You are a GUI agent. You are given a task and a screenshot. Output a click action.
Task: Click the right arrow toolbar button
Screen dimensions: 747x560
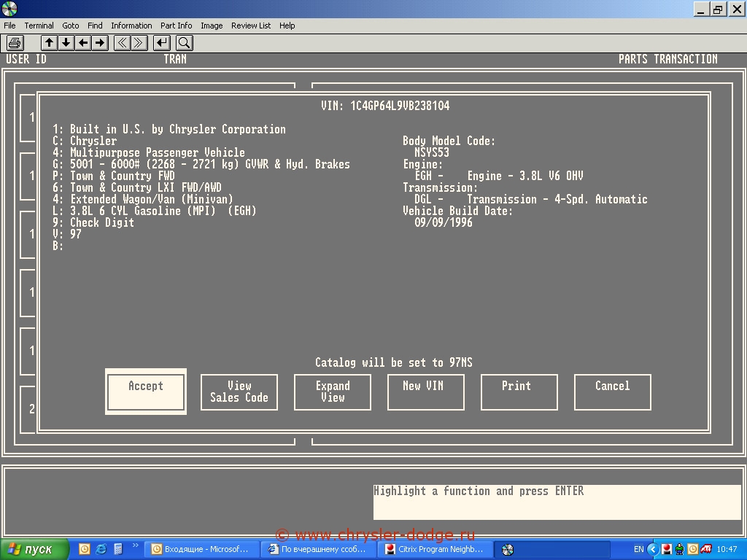pyautogui.click(x=100, y=43)
